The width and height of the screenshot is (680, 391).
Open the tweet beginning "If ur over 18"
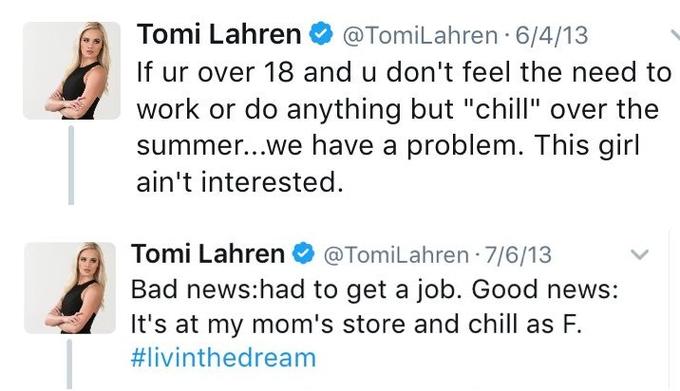coord(404,127)
